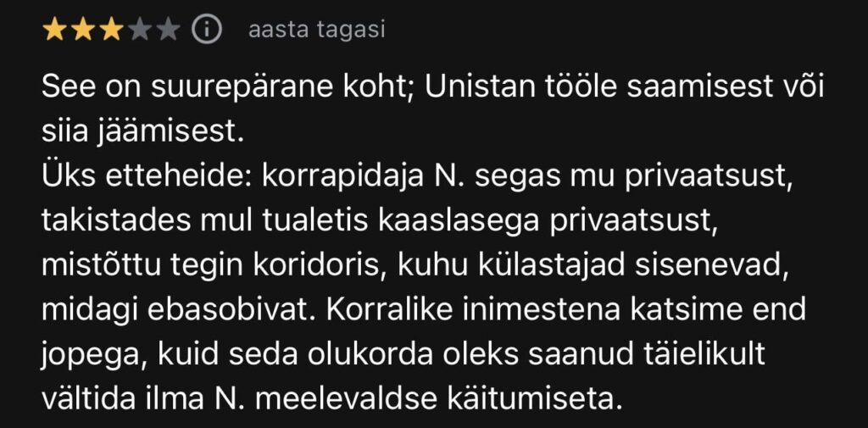Viewport: 868px width, 428px height.
Task: Click the first gold rating star
Action: pyautogui.click(x=54, y=31)
